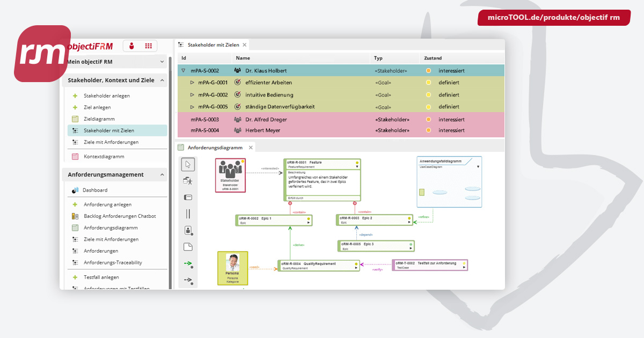
Task: Expand the QualityRequirement node arrow
Action: point(356,268)
